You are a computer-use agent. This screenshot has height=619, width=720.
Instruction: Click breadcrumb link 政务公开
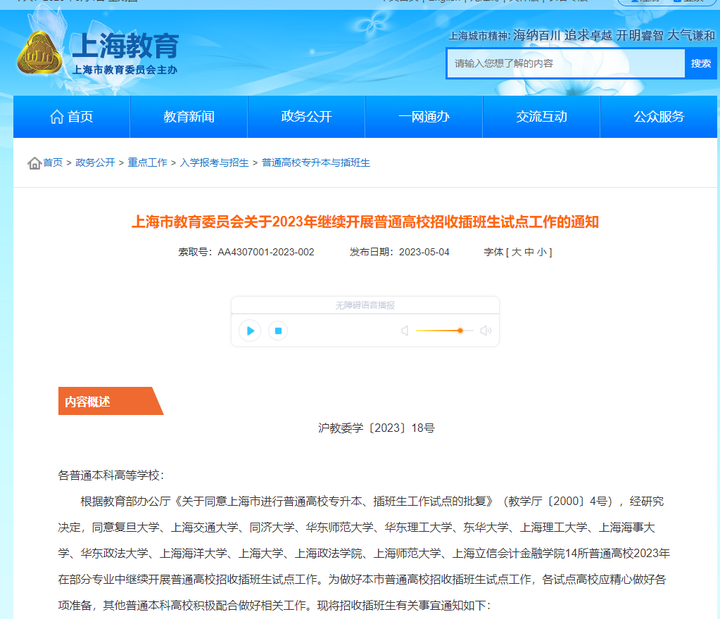pyautogui.click(x=95, y=163)
